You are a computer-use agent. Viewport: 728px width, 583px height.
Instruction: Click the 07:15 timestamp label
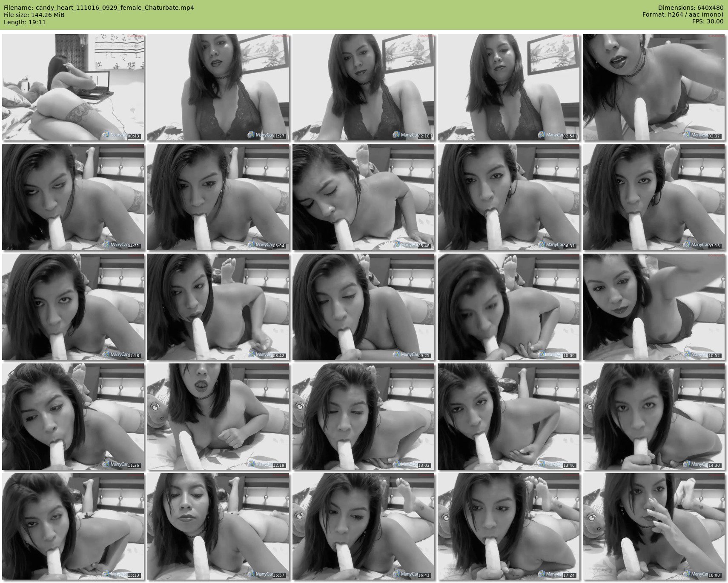(714, 246)
